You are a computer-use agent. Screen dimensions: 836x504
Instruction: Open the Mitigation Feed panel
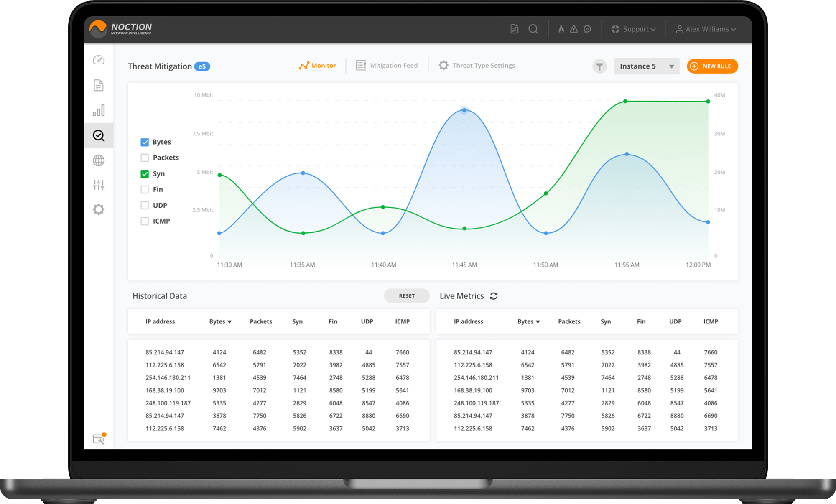click(x=387, y=66)
